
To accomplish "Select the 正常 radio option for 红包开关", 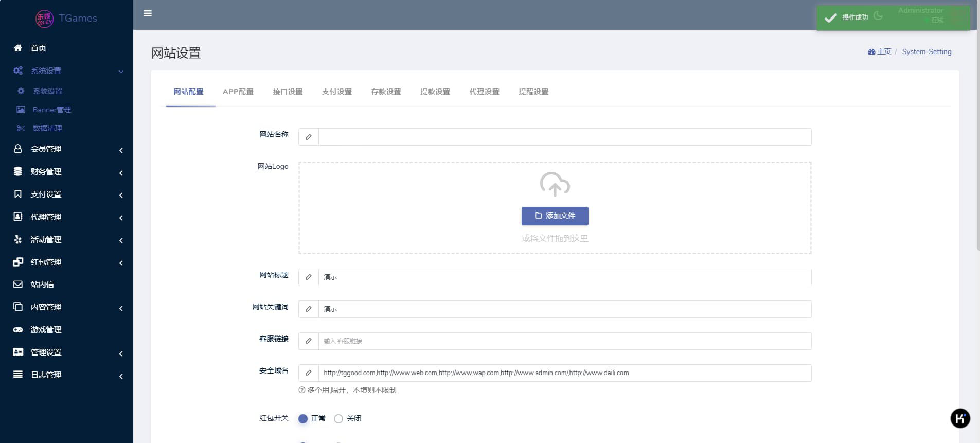I will click(303, 419).
